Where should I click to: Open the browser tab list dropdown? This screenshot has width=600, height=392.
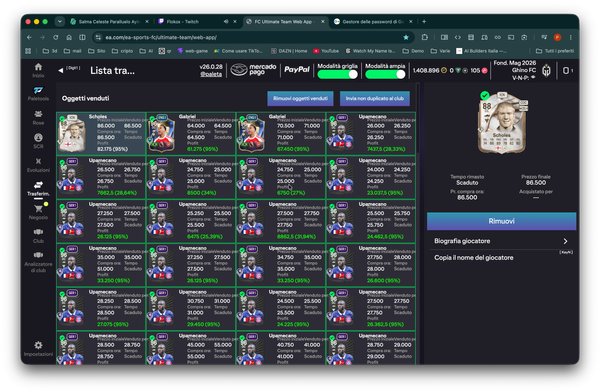(x=60, y=22)
